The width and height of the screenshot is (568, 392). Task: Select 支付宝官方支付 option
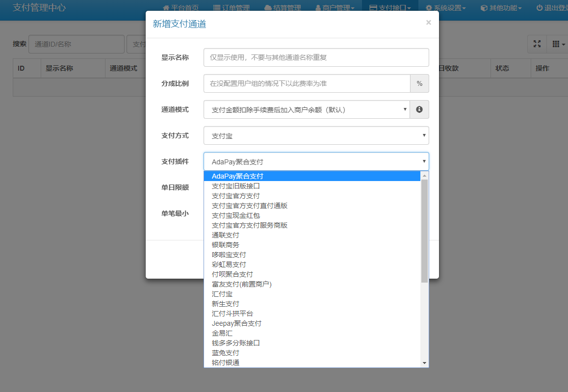tap(312, 196)
